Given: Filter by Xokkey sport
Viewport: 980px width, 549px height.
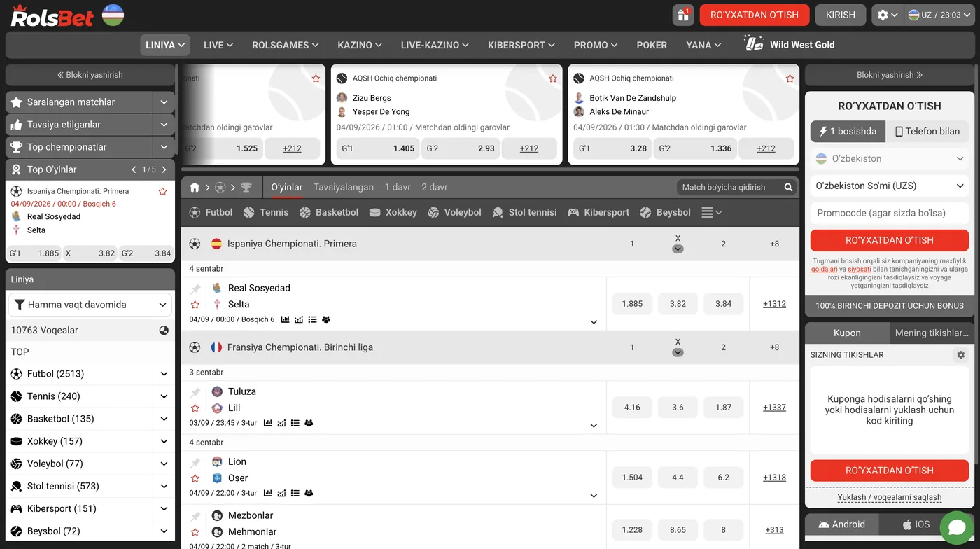Looking at the screenshot, I should (393, 212).
